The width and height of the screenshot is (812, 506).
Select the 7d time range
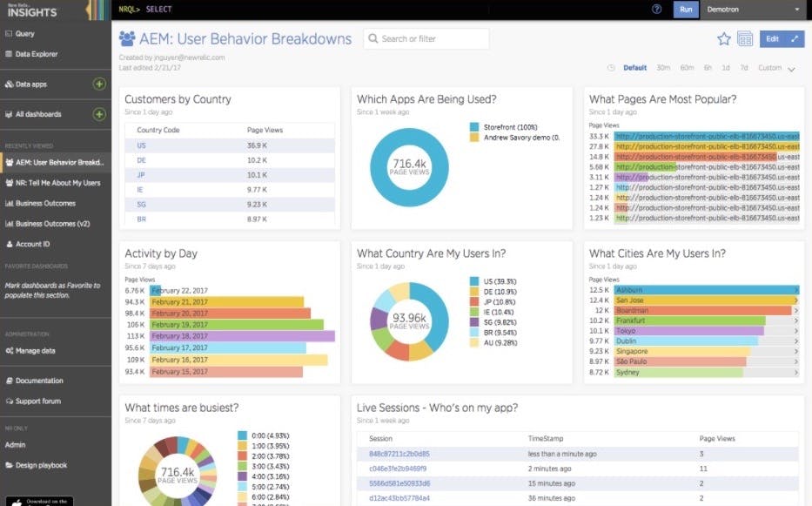point(744,68)
